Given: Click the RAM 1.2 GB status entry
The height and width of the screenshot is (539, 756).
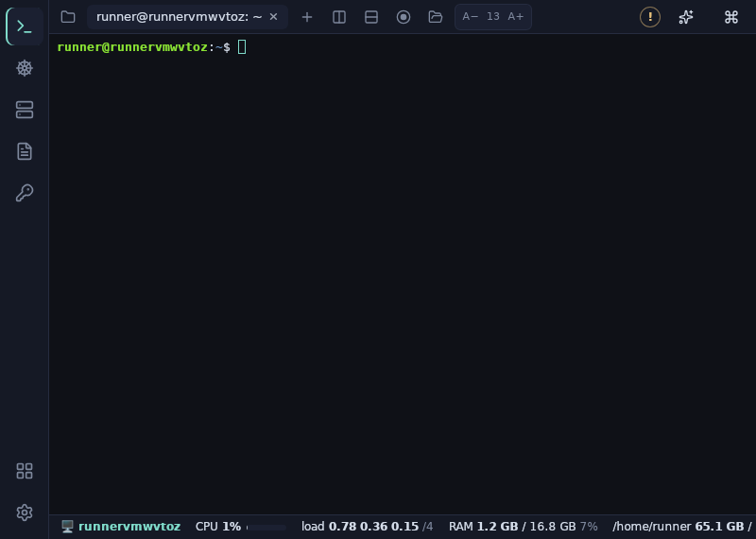Looking at the screenshot, I should click(x=524, y=527).
